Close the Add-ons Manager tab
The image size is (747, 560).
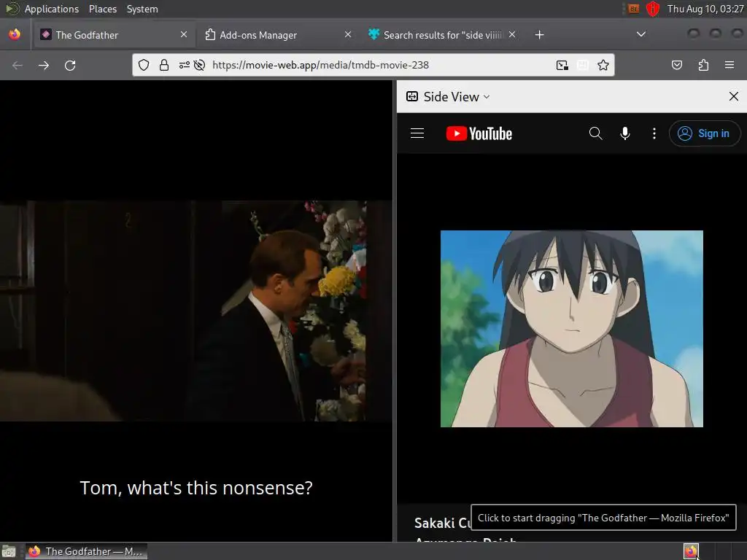coord(348,35)
